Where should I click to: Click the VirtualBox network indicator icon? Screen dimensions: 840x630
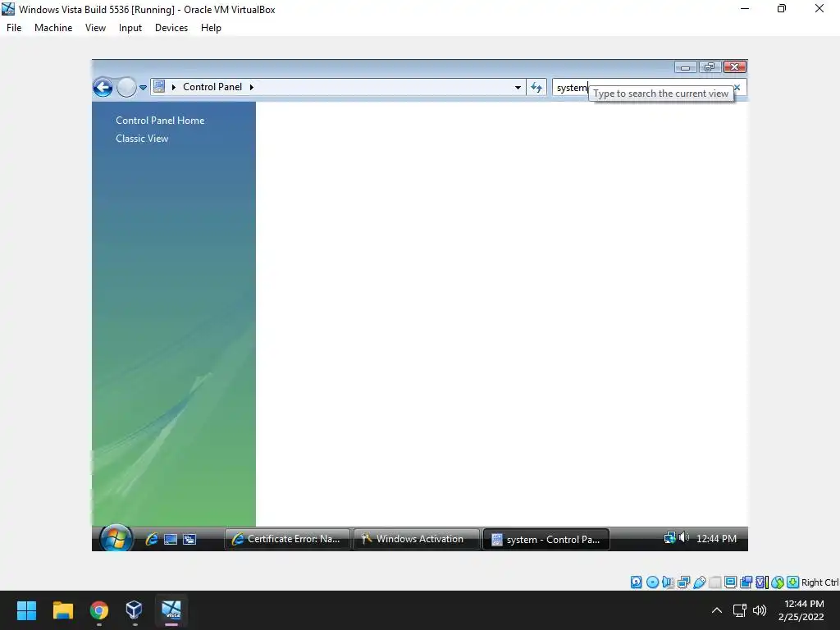click(x=683, y=582)
